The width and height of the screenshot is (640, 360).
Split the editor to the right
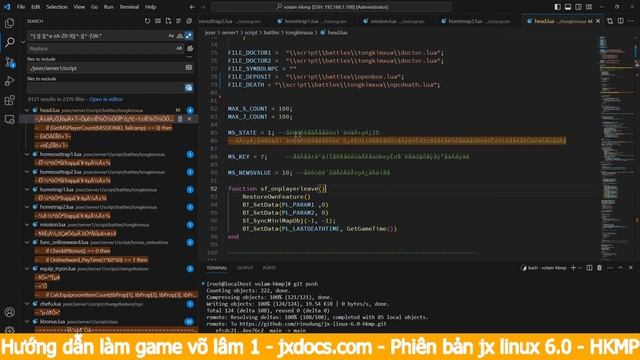tap(620, 21)
